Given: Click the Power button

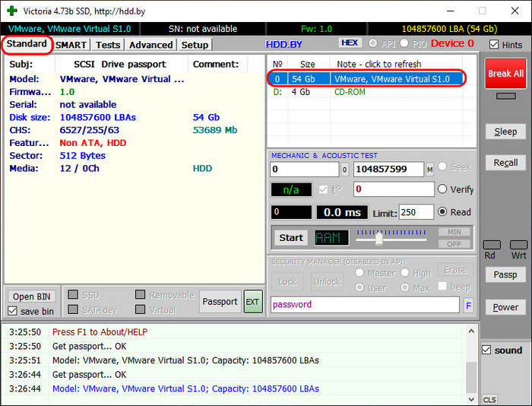Looking at the screenshot, I should click(505, 307).
